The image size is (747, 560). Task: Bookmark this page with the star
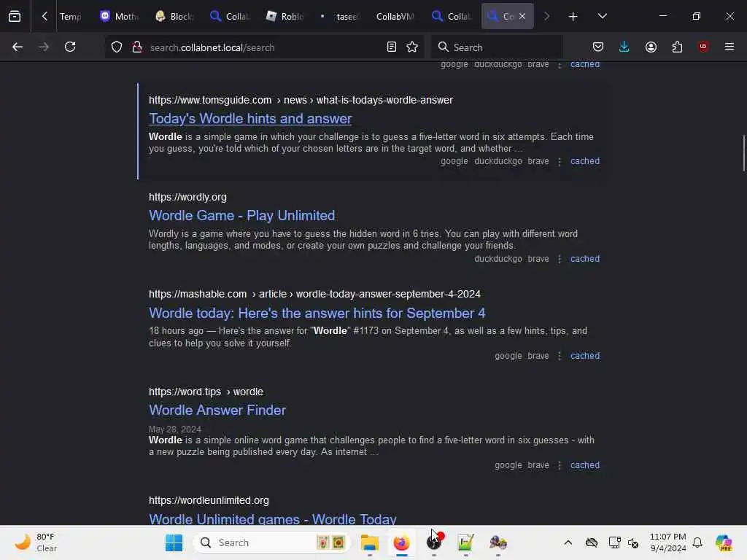412,47
